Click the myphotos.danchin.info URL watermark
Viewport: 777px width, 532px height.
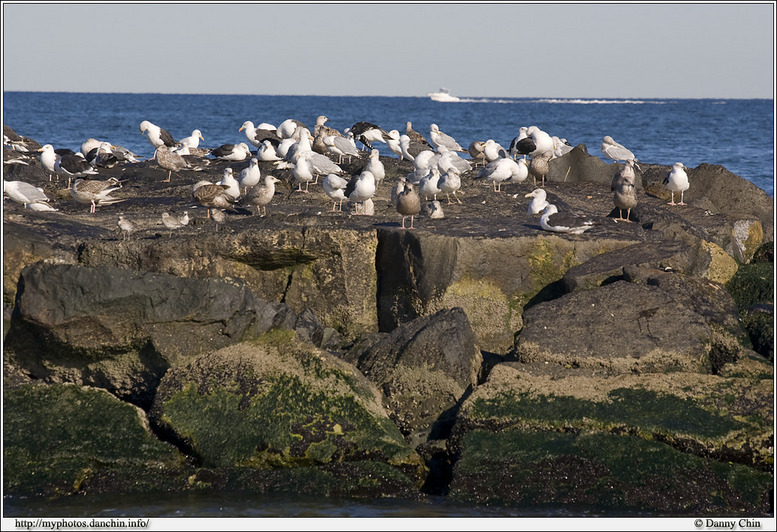point(82,523)
